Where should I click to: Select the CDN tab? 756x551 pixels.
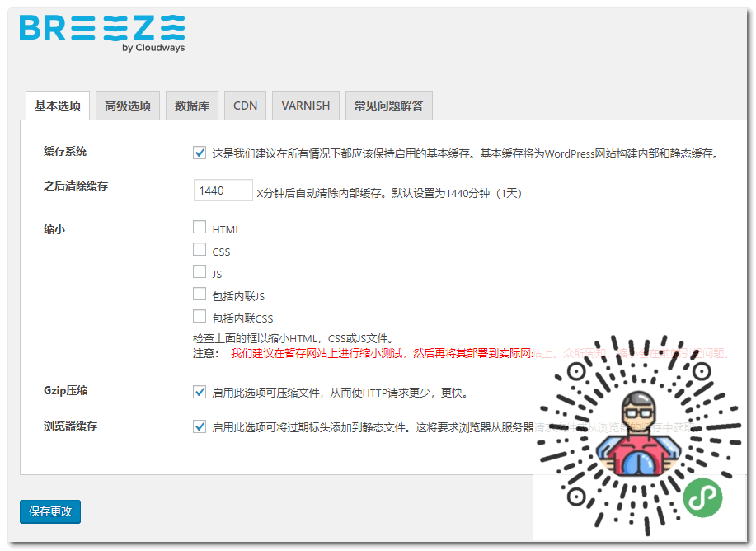pyautogui.click(x=245, y=105)
